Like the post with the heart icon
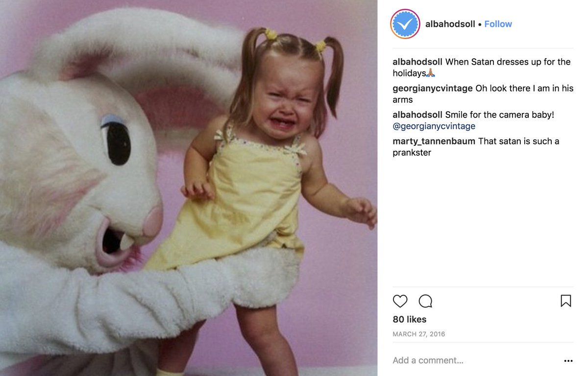The image size is (588, 376). point(400,301)
